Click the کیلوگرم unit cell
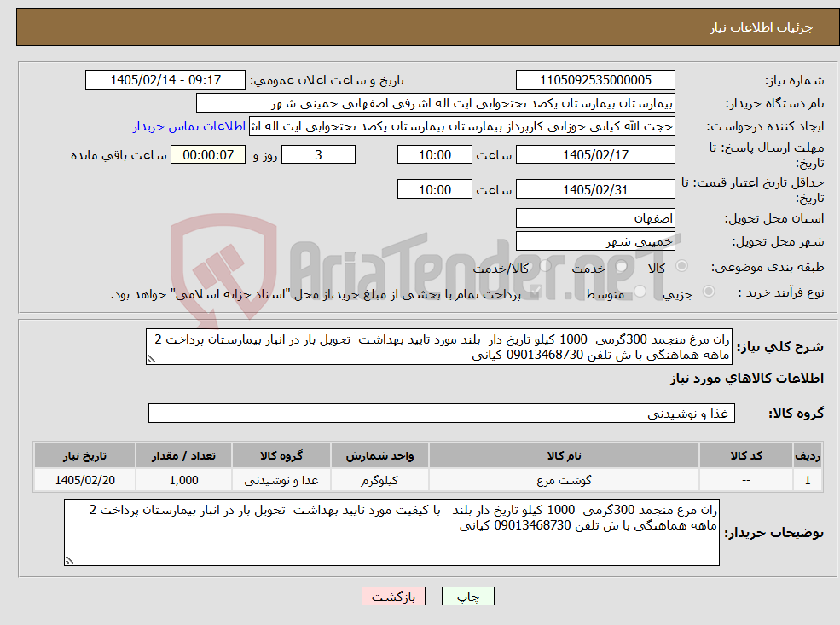The height and width of the screenshot is (625, 840). 379,480
